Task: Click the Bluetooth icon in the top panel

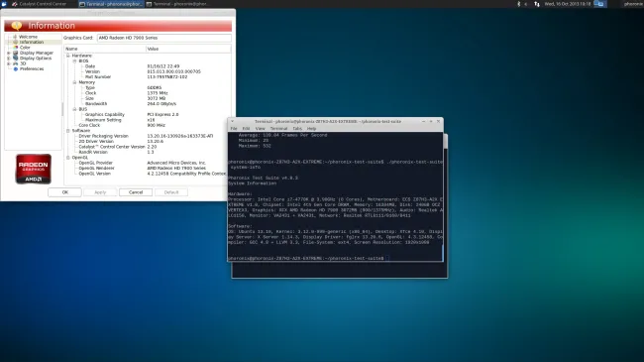Action: click(x=518, y=4)
